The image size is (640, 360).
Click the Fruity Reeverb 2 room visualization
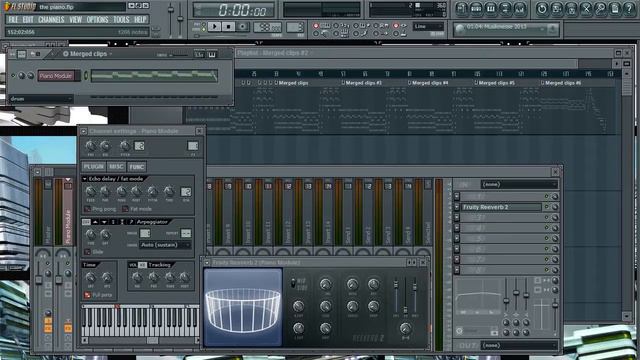coord(243,307)
